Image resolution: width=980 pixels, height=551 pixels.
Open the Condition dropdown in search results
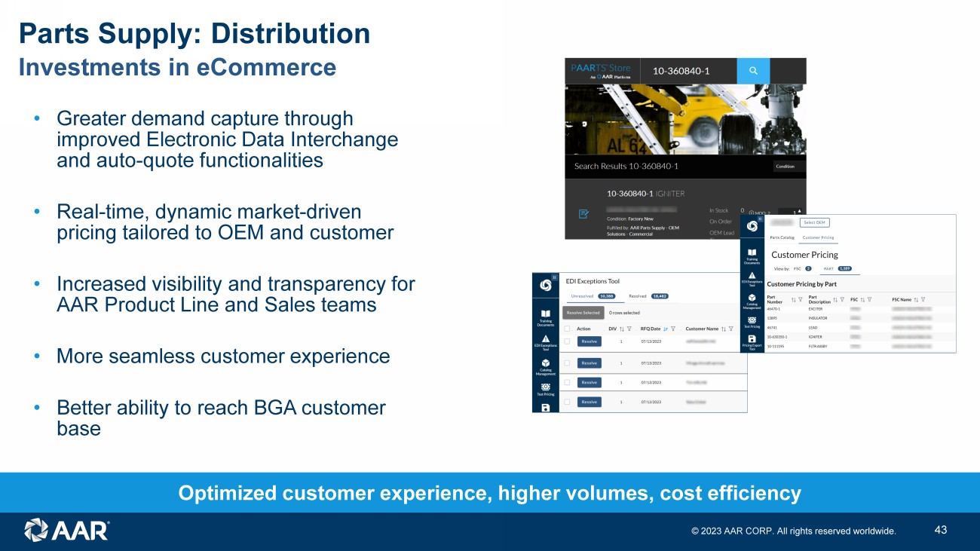(x=789, y=167)
